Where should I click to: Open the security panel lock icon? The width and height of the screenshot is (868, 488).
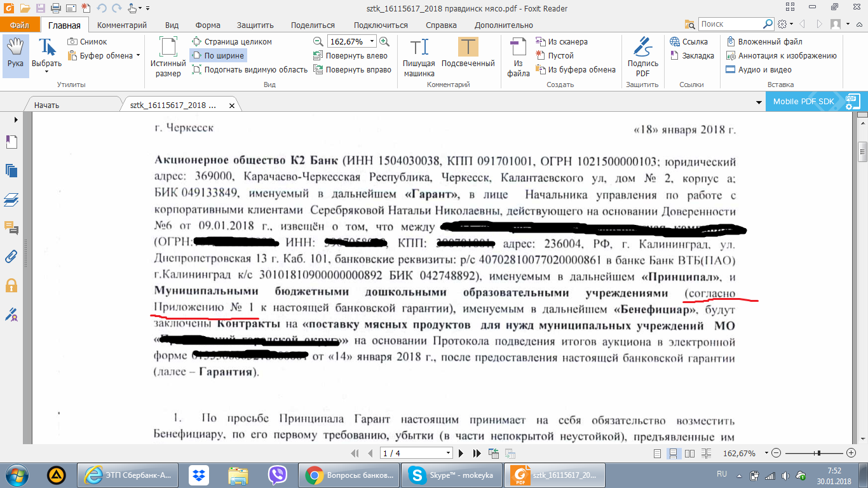click(11, 285)
